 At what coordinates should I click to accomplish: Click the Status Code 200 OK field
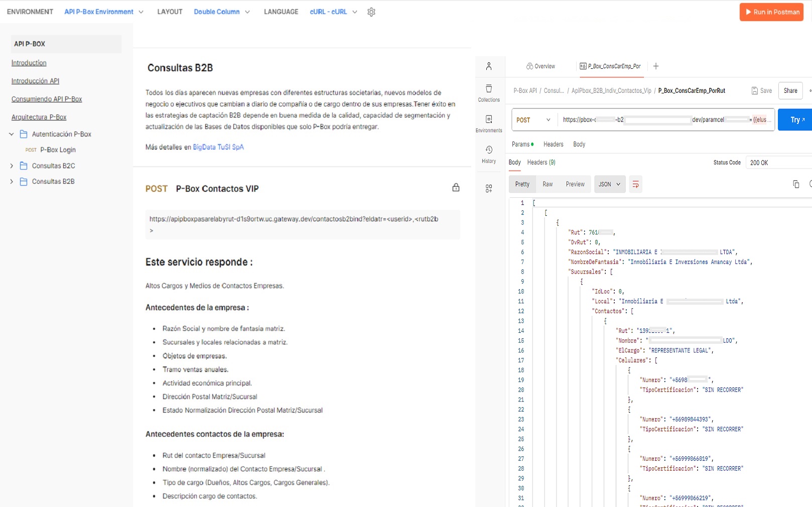(778, 163)
